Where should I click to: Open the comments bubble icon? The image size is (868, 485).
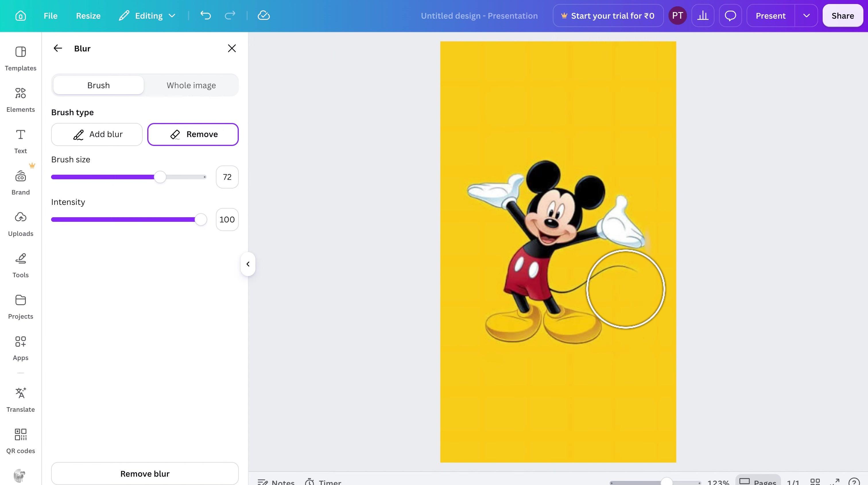(730, 16)
